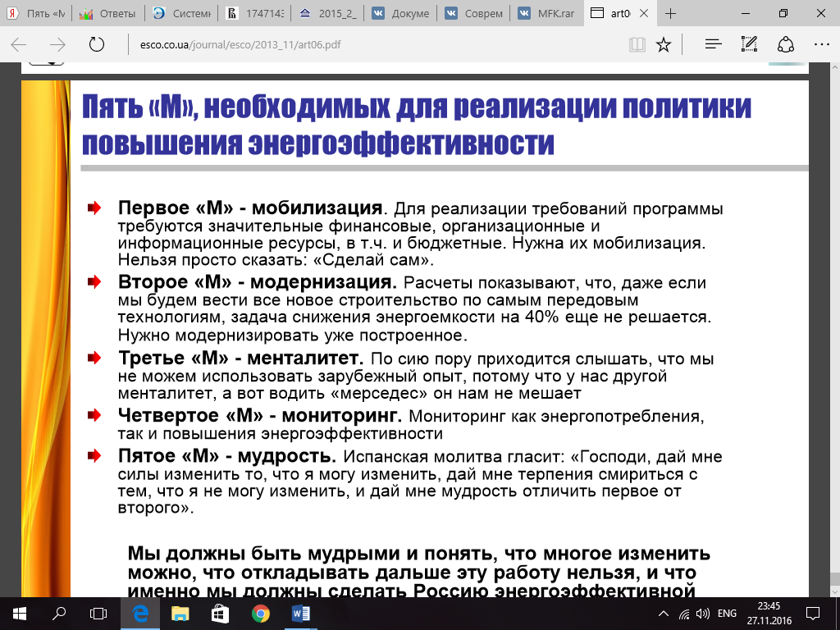Viewport: 840px width, 630px height.
Task: Click text Первое «М» - мобилизация
Action: tap(250, 208)
